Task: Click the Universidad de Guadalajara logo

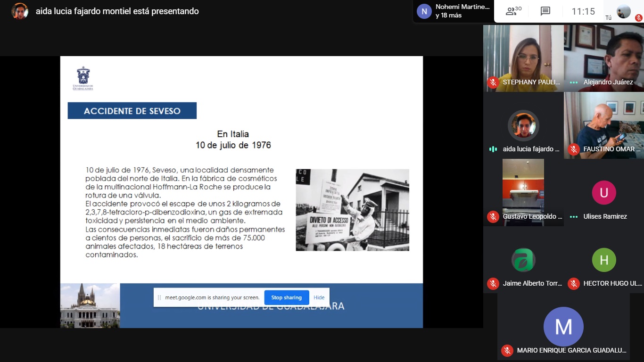Action: [83, 78]
